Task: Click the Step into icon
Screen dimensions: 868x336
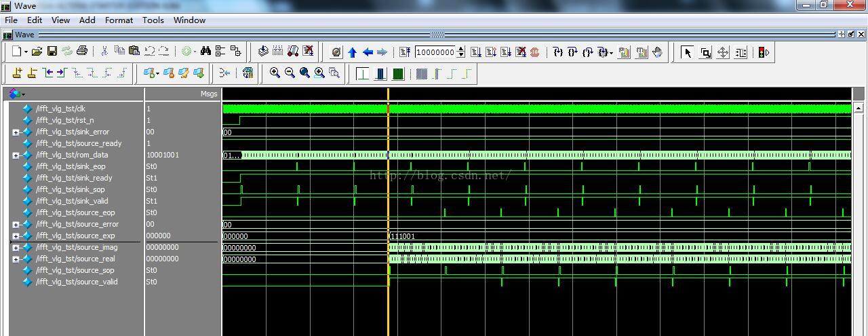Action: (x=557, y=52)
